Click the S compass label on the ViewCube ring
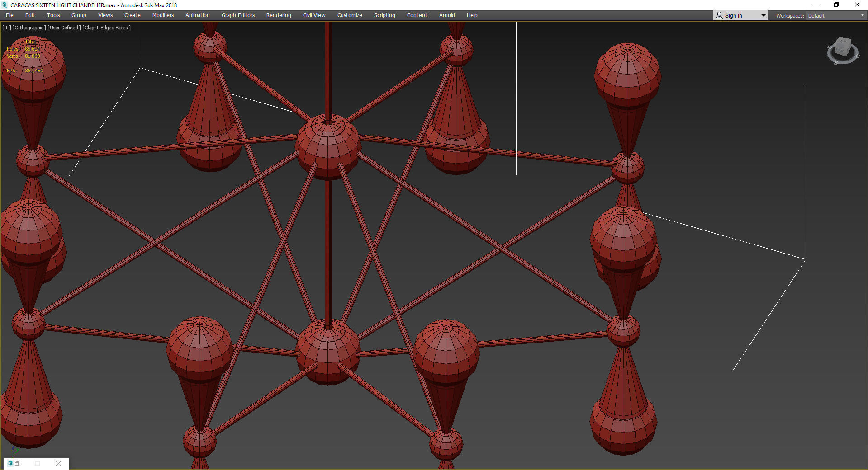This screenshot has width=868, height=470. [836, 63]
